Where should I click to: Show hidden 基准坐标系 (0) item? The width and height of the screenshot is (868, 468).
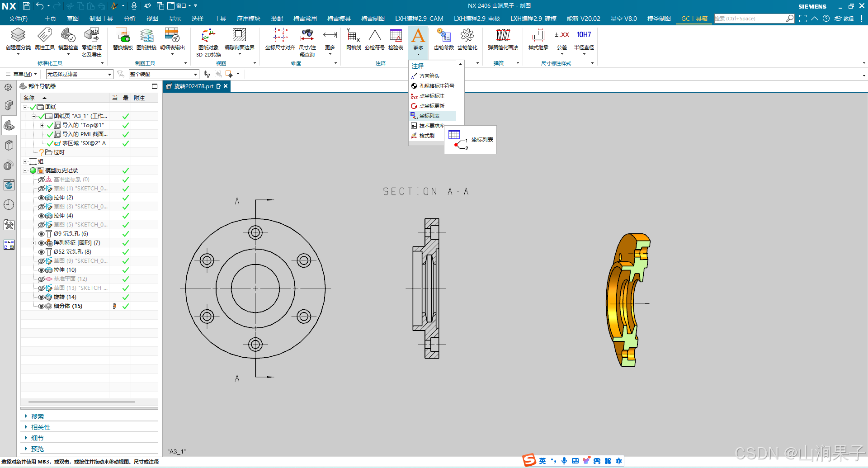(41, 180)
